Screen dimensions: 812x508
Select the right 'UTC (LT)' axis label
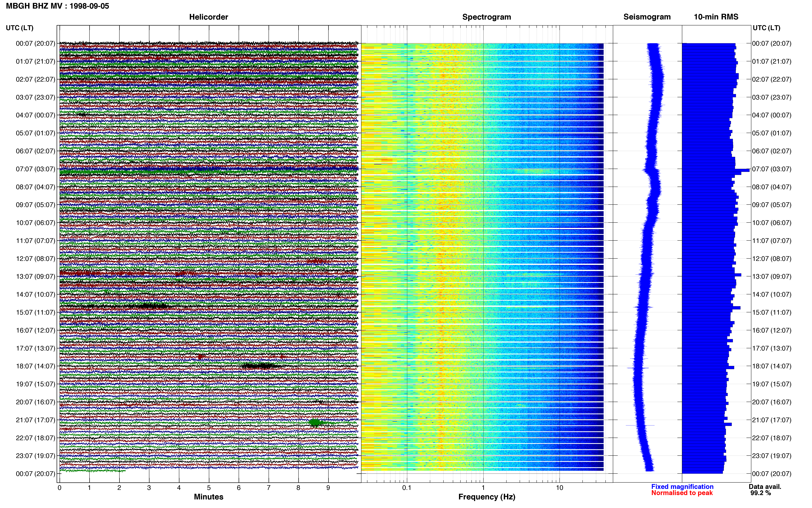click(766, 28)
